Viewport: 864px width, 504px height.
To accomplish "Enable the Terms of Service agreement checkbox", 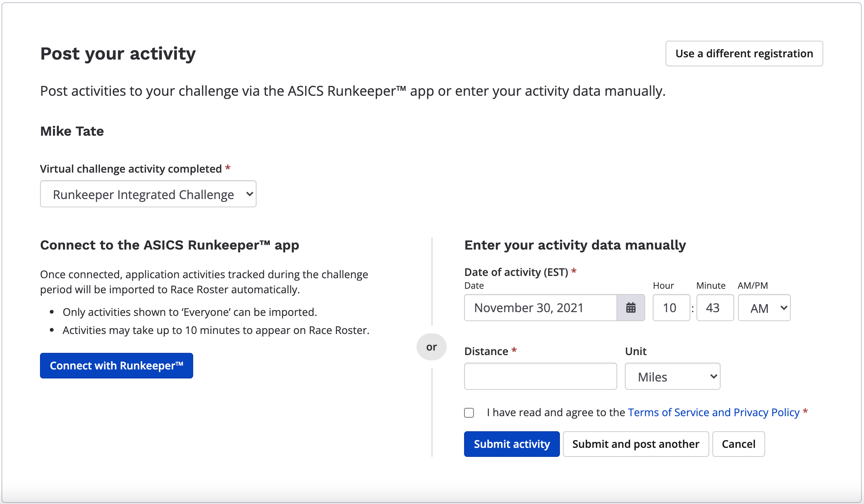I will coord(469,413).
